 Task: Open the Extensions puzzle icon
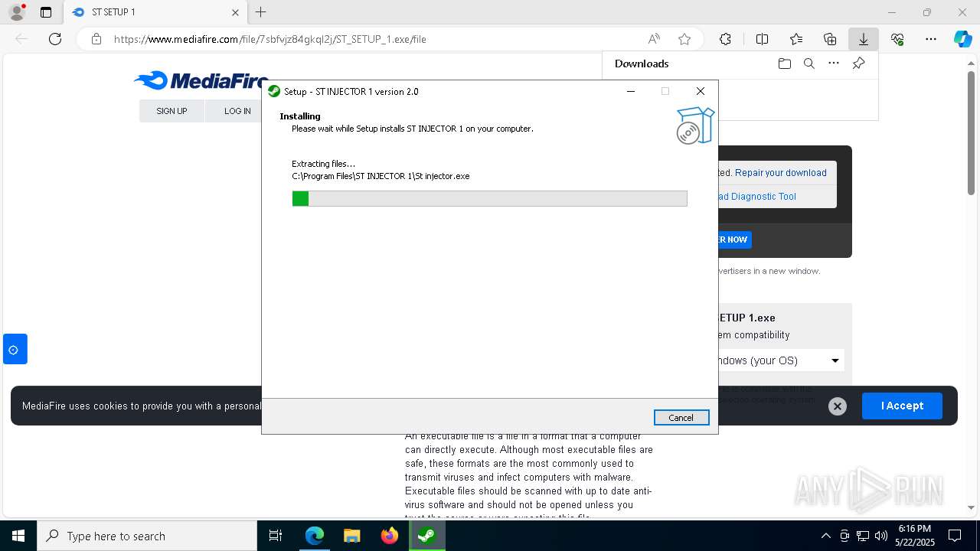coord(725,39)
